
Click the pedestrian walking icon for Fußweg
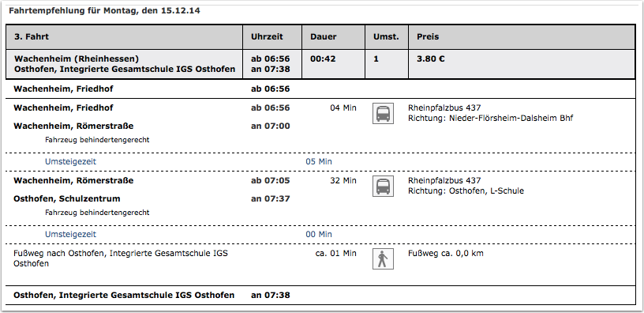[383, 258]
